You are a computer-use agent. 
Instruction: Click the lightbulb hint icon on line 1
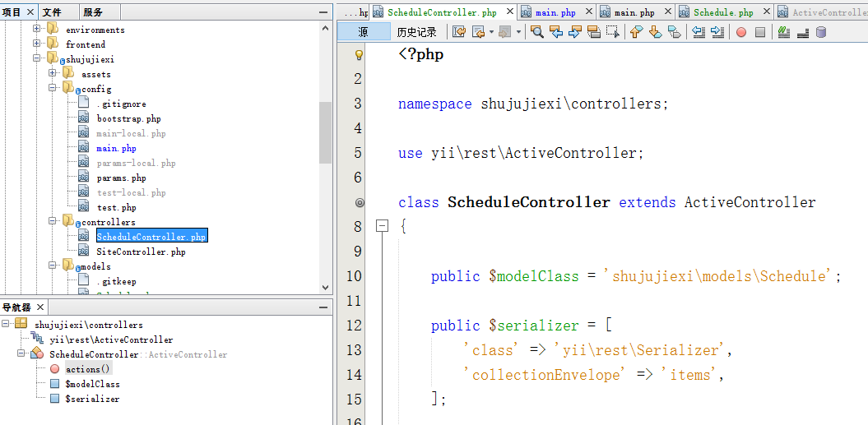[360, 54]
